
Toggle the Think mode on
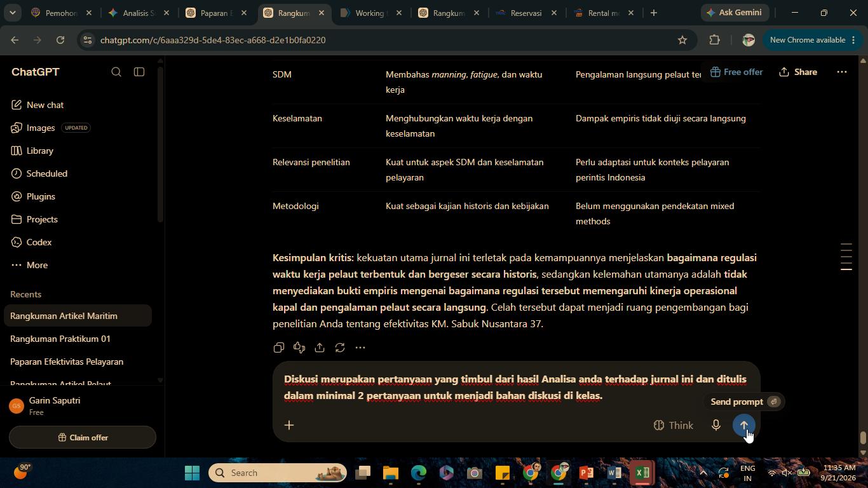pos(674,425)
